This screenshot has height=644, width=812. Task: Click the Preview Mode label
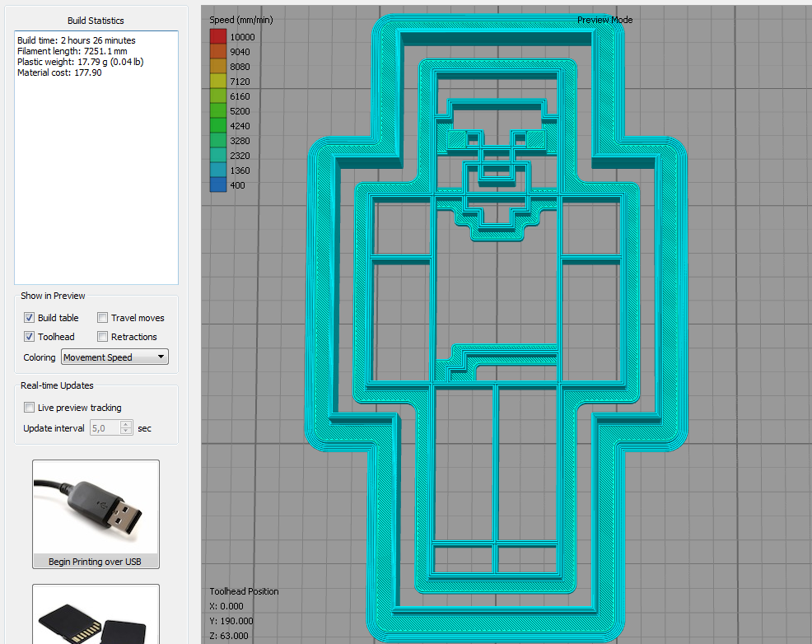coord(604,20)
